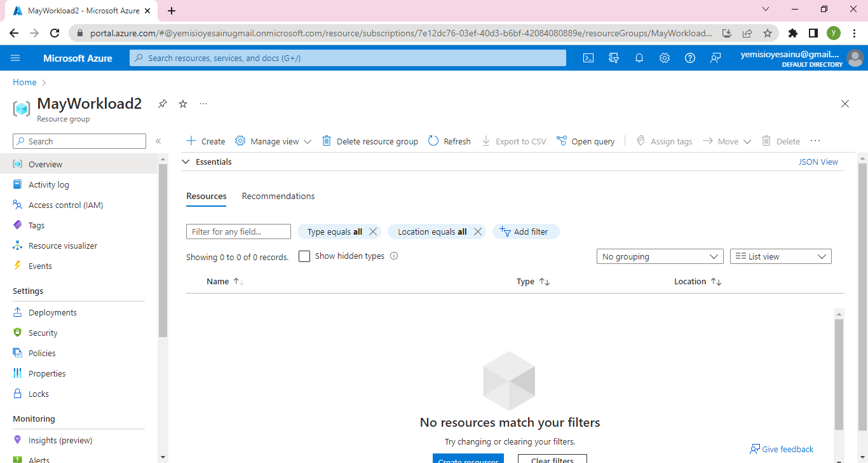The height and width of the screenshot is (463, 868).
Task: Remove the Location equals all filter
Action: (x=478, y=231)
